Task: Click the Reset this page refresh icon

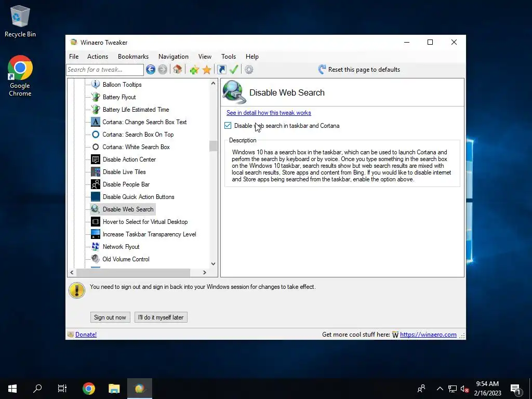Action: tap(322, 70)
